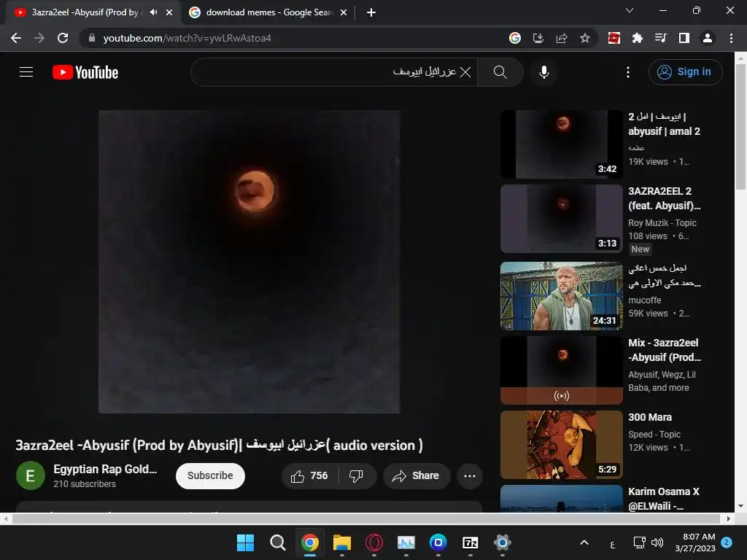Screen dimensions: 747x560
Task: Open the YouTube guide hamburger menu
Action: pos(26,72)
